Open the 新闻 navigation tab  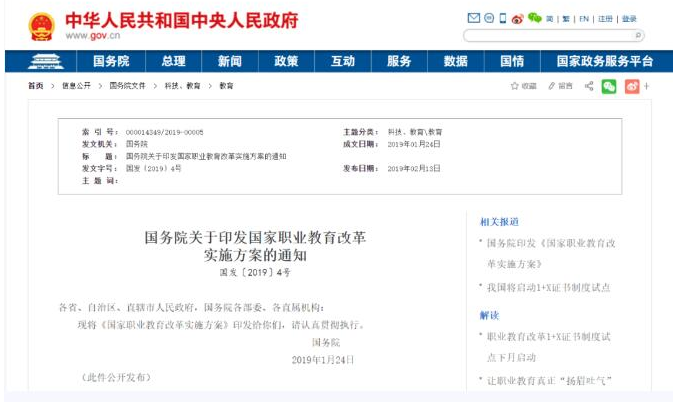(x=230, y=61)
